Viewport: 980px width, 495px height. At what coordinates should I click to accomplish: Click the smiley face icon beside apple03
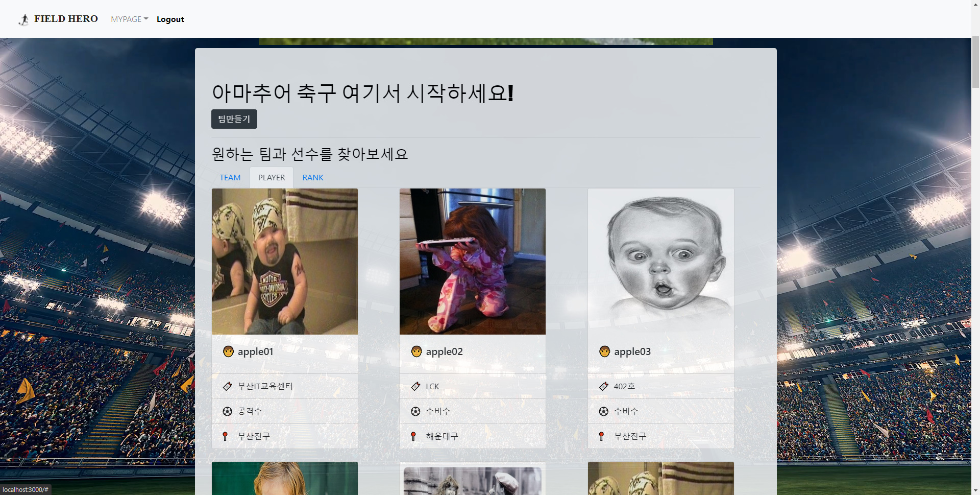[604, 351]
